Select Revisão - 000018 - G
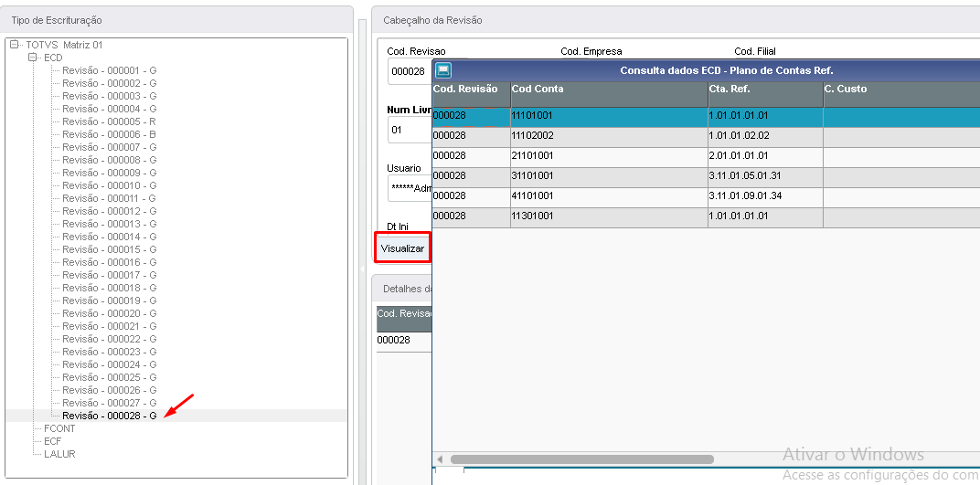This screenshot has width=980, height=485. tap(110, 288)
